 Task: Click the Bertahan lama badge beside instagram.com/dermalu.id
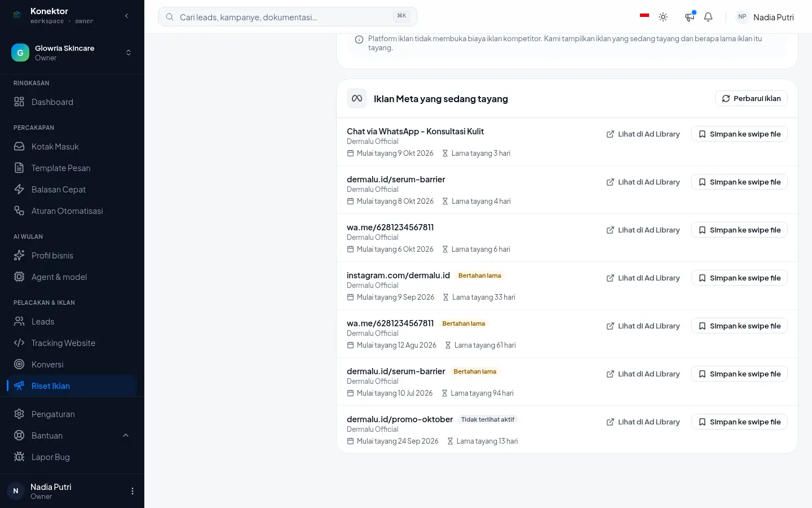pyautogui.click(x=479, y=275)
